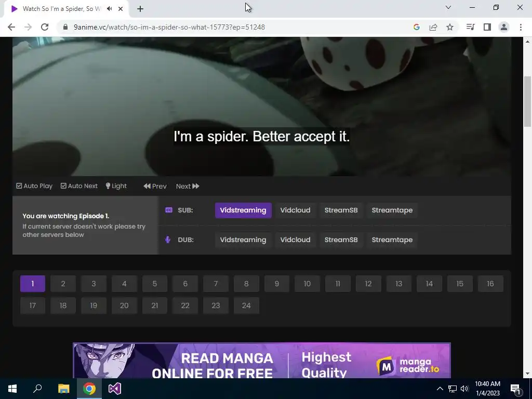Select SUB StreamSB server
Image resolution: width=532 pixels, height=399 pixels.
(341, 210)
